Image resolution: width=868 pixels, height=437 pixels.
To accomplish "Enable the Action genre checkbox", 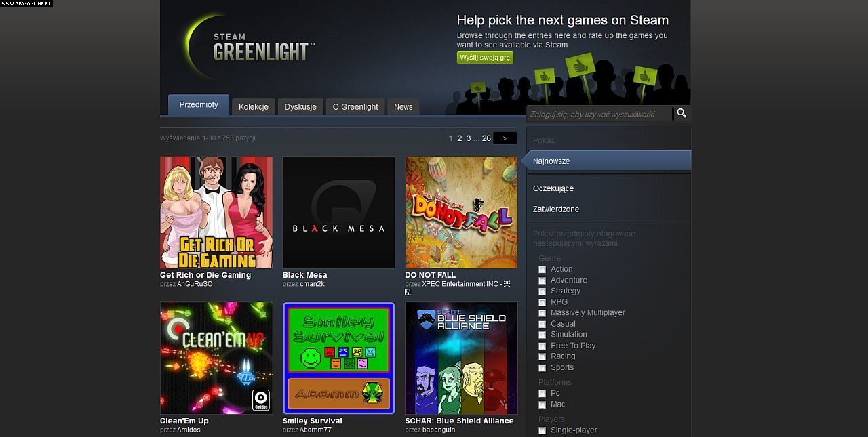I will tap(542, 270).
